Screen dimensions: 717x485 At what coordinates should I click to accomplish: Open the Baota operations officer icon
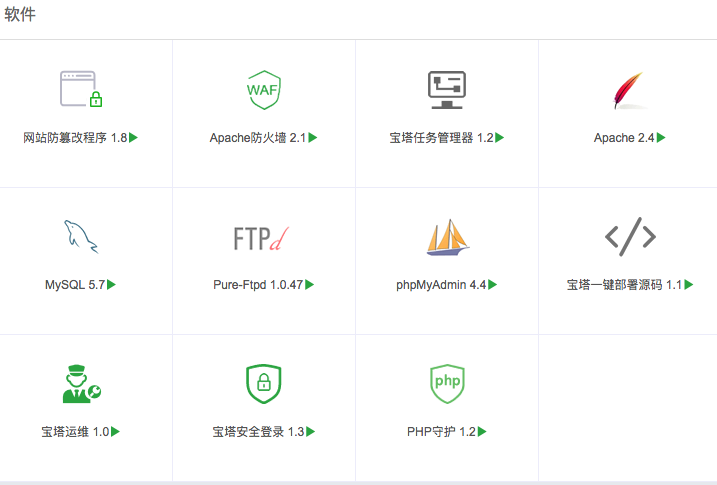coord(81,384)
